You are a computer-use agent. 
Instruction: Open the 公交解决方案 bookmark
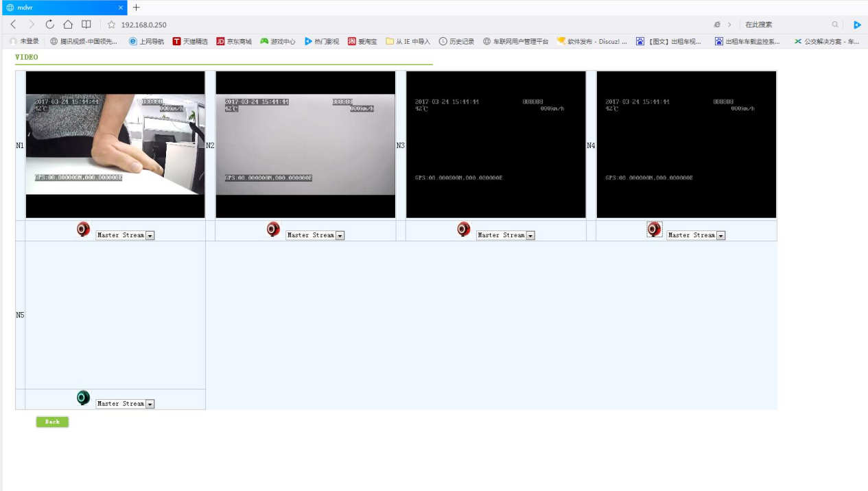click(827, 41)
